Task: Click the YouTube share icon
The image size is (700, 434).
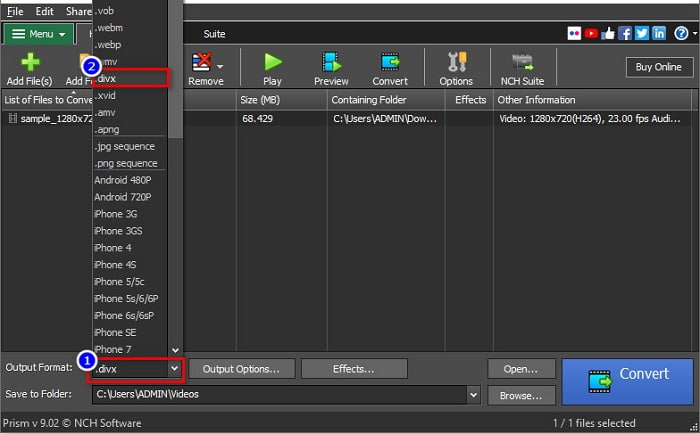Action: [591, 33]
